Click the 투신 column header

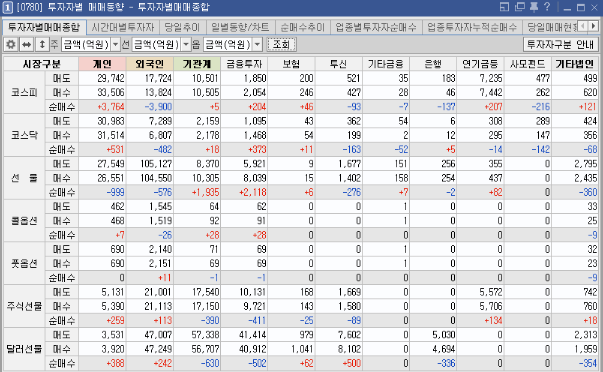click(339, 64)
